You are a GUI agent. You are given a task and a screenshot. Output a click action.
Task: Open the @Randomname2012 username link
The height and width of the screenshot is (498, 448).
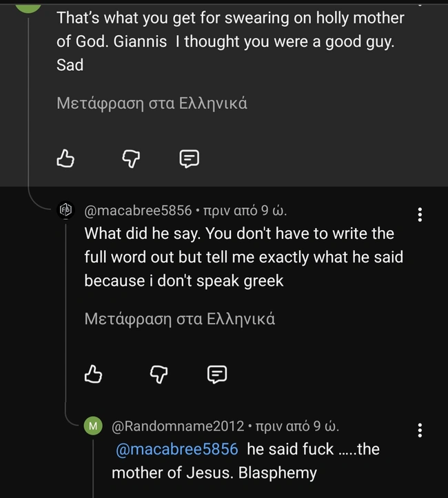click(178, 426)
